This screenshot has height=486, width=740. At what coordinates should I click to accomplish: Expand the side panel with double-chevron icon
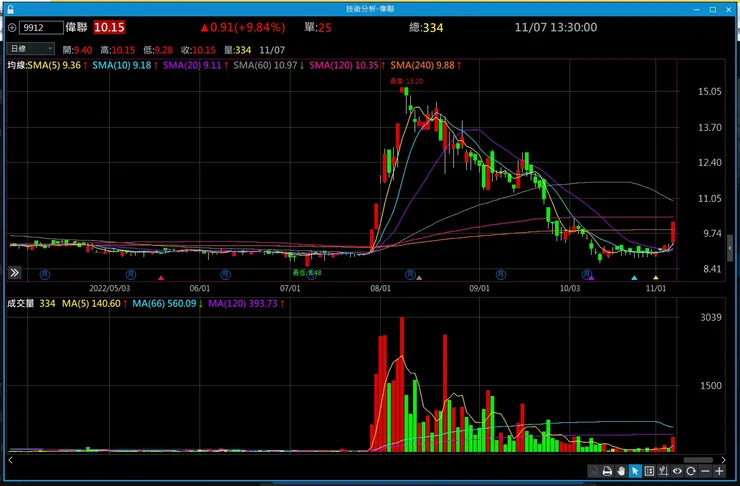[x=15, y=272]
